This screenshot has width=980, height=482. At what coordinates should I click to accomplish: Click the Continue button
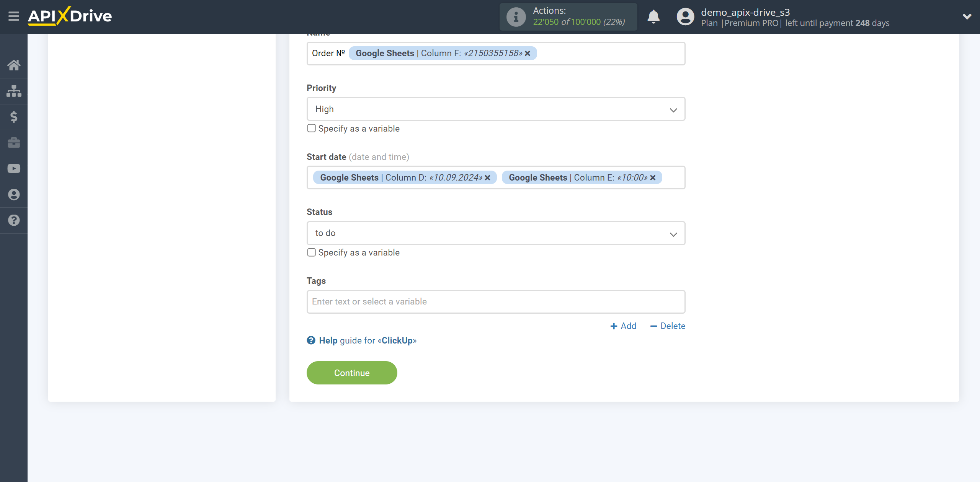coord(351,373)
